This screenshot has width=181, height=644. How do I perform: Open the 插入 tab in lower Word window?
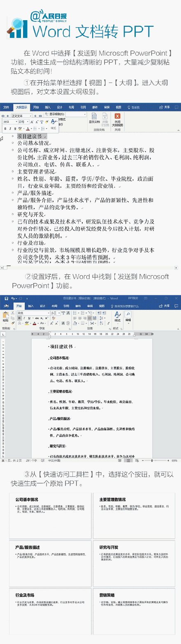[x=31, y=306]
